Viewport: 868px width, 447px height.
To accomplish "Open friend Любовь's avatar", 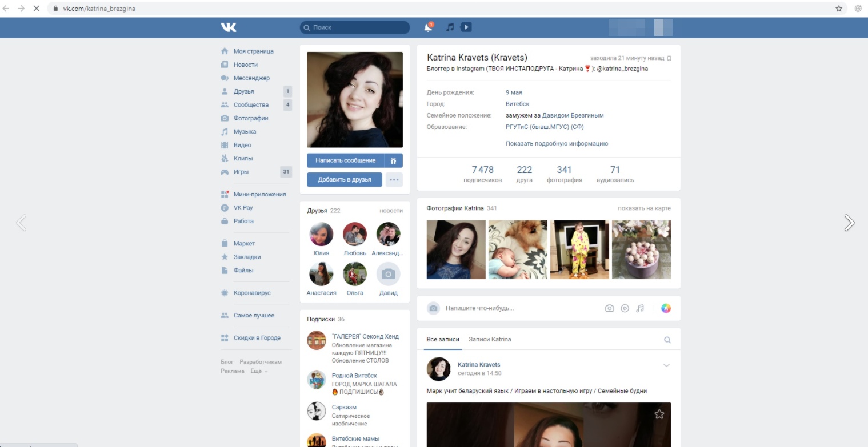I will [x=355, y=234].
